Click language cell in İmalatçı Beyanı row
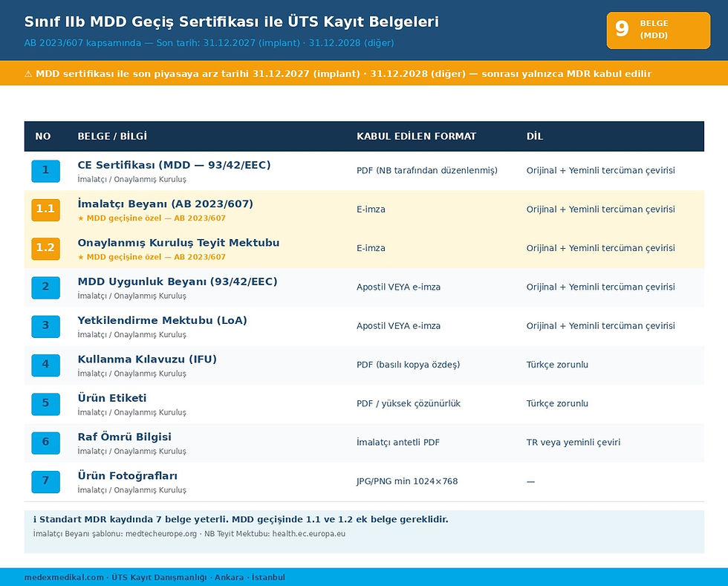 click(600, 209)
